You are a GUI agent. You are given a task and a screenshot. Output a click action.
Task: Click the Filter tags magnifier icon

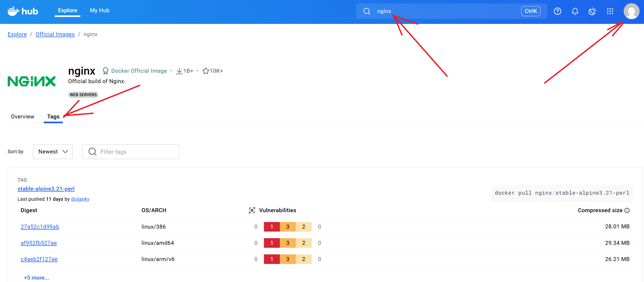pyautogui.click(x=93, y=152)
